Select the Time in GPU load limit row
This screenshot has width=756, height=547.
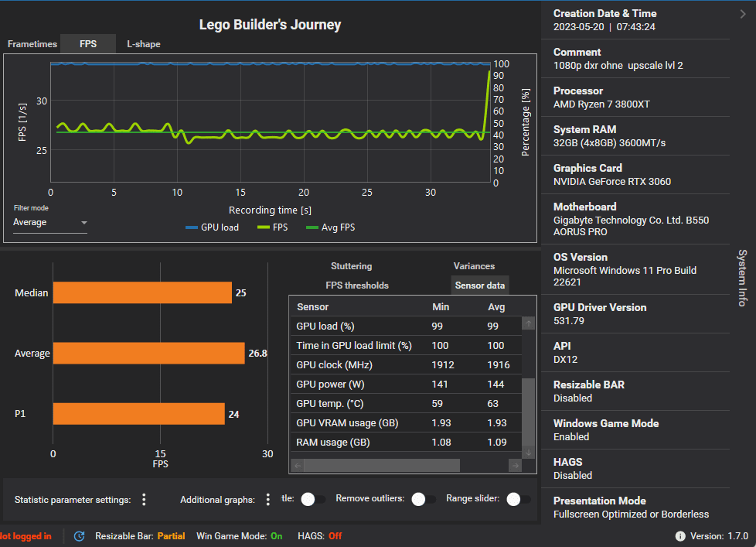coord(406,345)
